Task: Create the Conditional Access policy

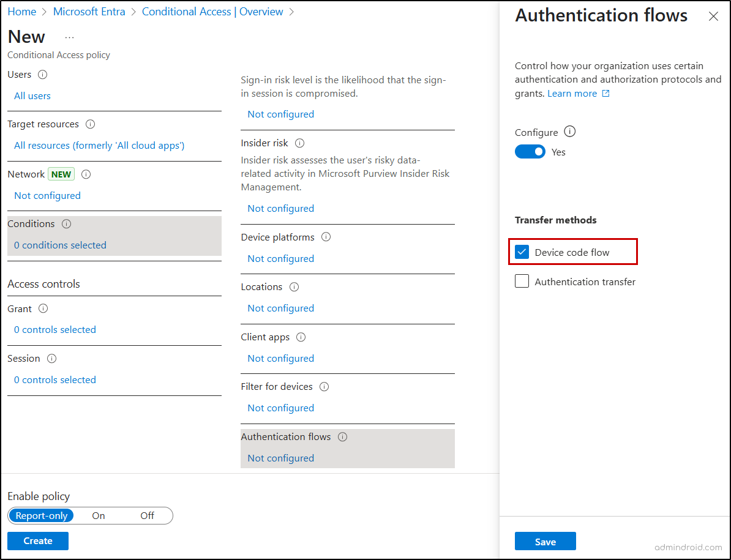Action: pos(37,541)
